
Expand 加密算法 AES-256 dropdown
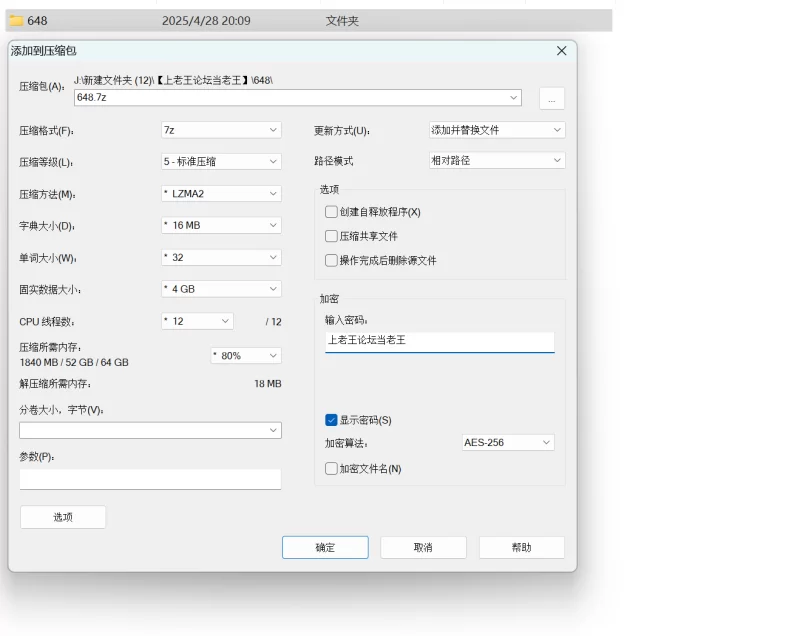(x=507, y=442)
